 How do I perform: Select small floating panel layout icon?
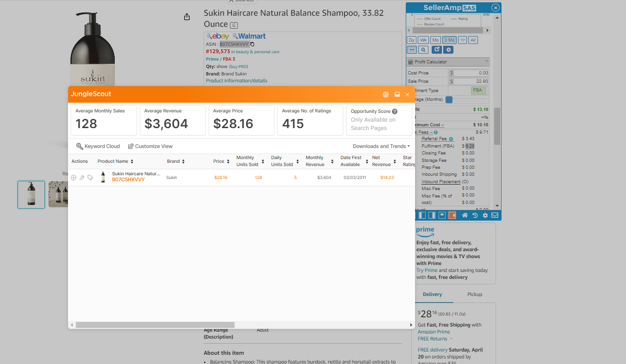click(442, 216)
